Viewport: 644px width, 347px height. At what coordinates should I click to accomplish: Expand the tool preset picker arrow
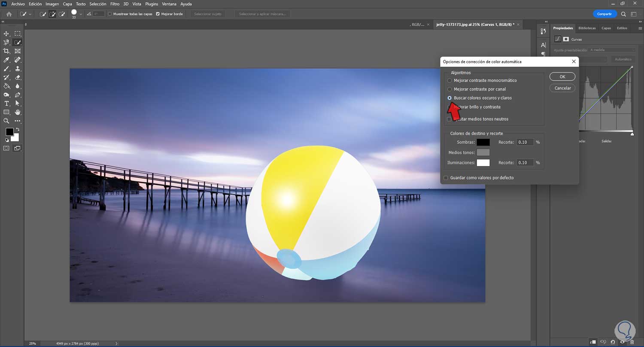[x=30, y=14]
